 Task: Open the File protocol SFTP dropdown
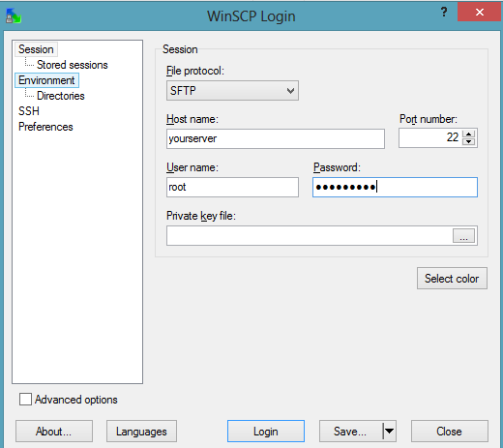click(x=232, y=91)
